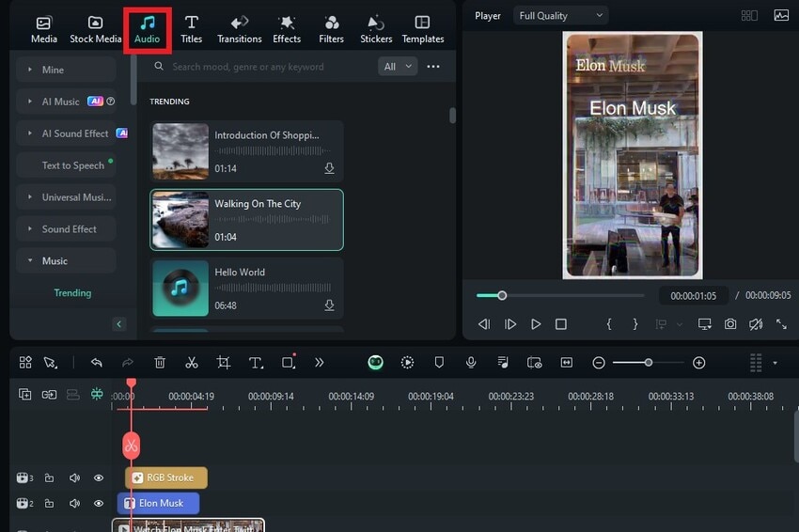
Task: Collapse the audio sidebar panel
Action: click(x=118, y=324)
